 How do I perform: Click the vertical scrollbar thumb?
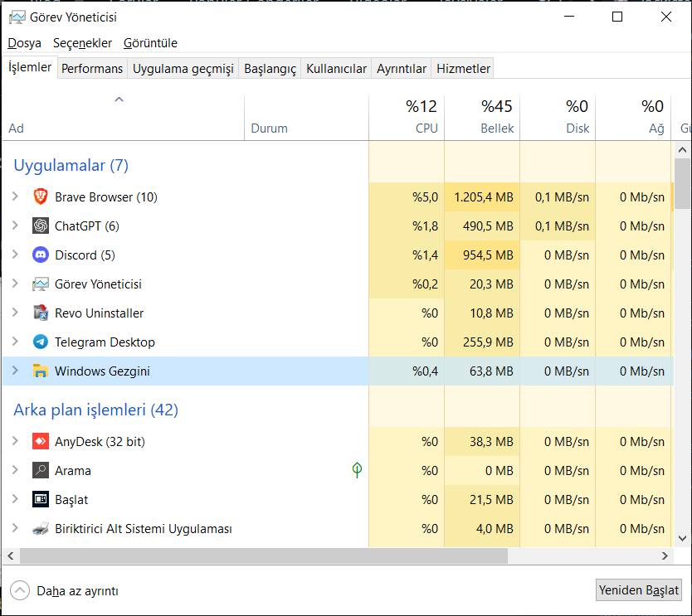(x=682, y=185)
